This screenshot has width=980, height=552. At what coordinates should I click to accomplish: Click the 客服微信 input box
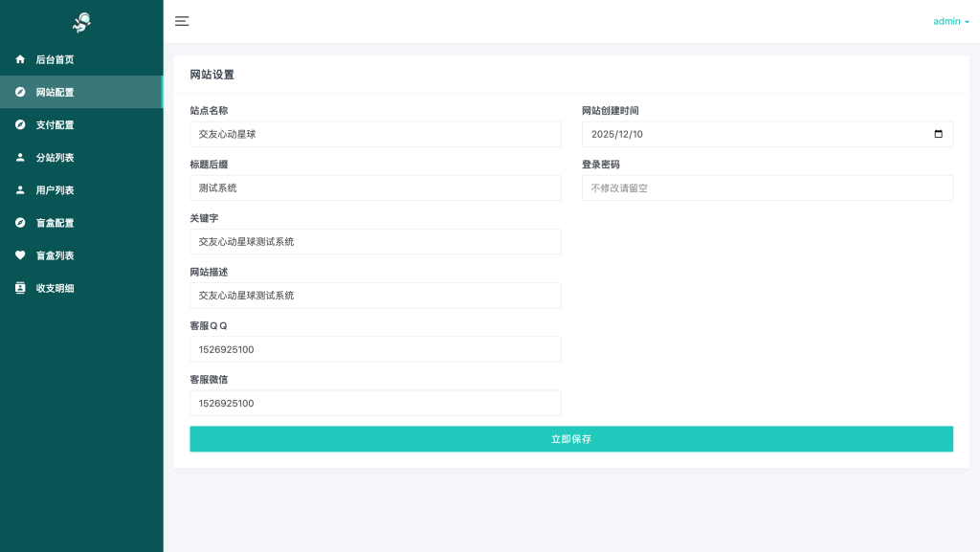pyautogui.click(x=375, y=403)
